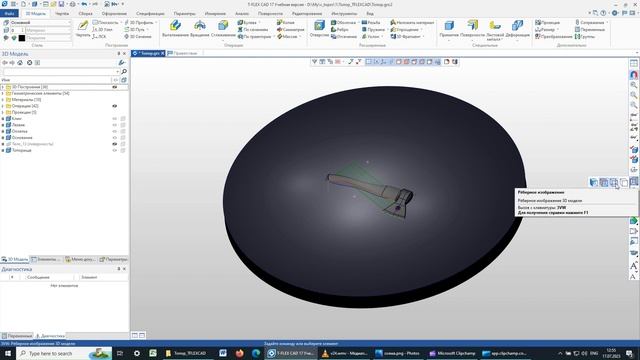This screenshot has height=360, width=640.
Task: Expand the 3D Построения folder
Action: [3, 87]
